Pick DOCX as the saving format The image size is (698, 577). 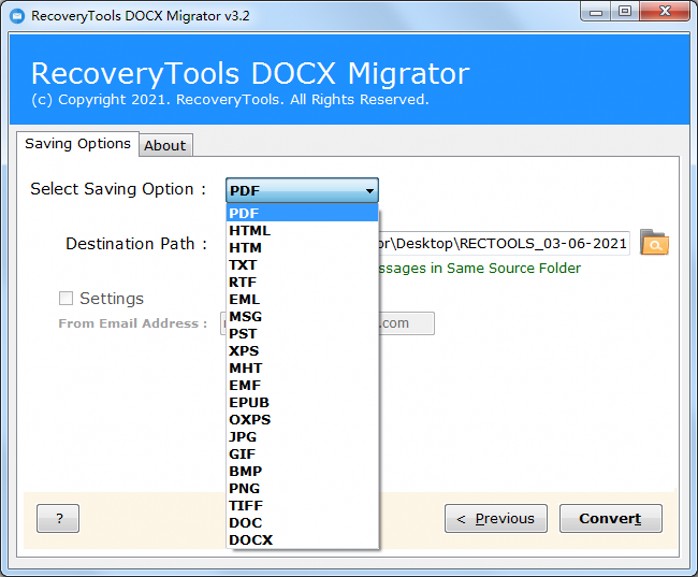[302, 540]
